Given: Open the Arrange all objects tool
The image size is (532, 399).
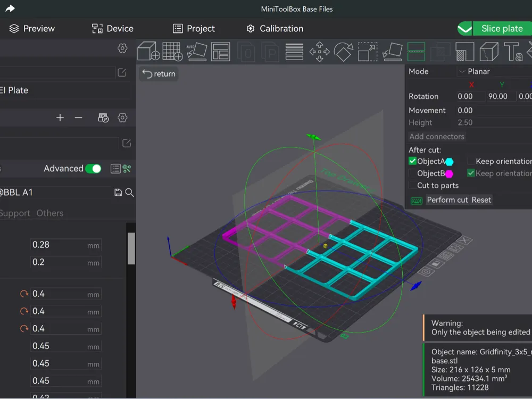Looking at the screenshot, I should pyautogui.click(x=221, y=52).
